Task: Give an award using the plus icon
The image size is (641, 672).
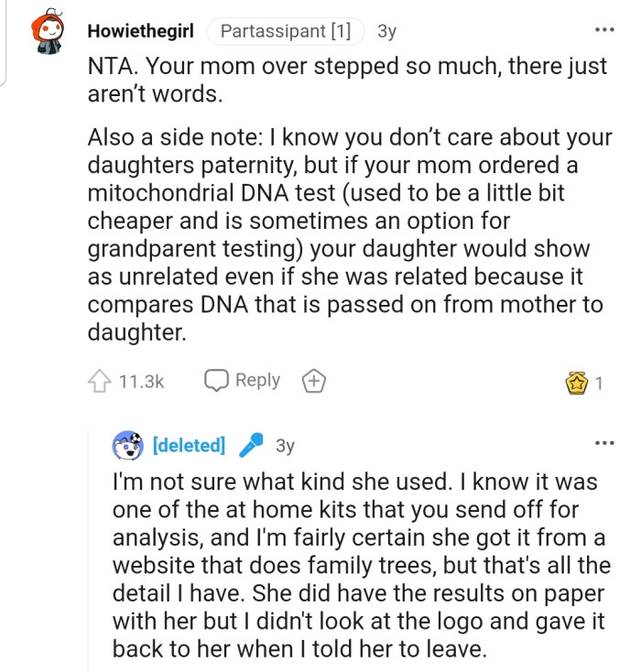Action: (x=315, y=382)
